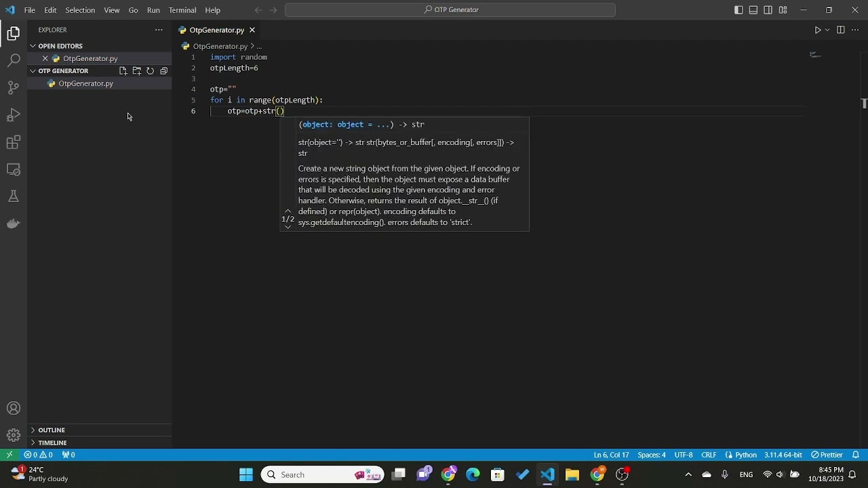Open the Docker view

click(x=14, y=224)
